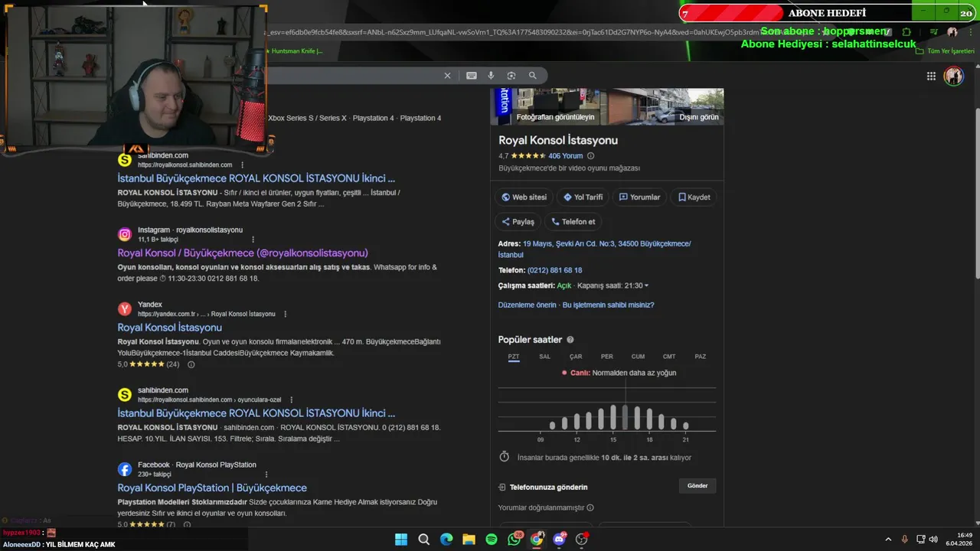The image size is (980, 551).
Task: Open File Explorer from taskbar
Action: click(469, 540)
